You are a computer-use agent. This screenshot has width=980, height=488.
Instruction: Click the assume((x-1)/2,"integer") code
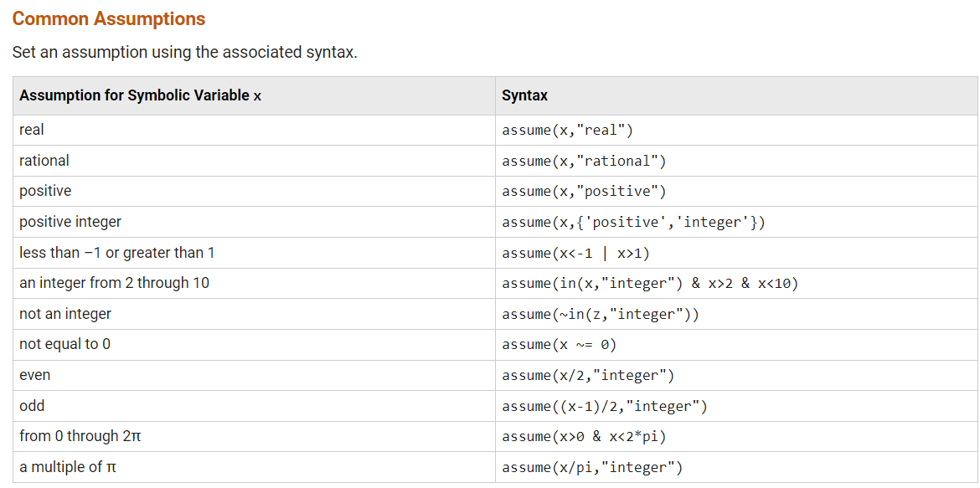pyautogui.click(x=605, y=407)
